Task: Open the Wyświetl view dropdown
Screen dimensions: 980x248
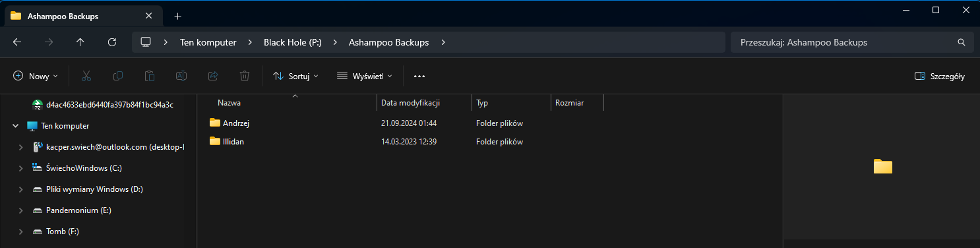Action: point(365,76)
